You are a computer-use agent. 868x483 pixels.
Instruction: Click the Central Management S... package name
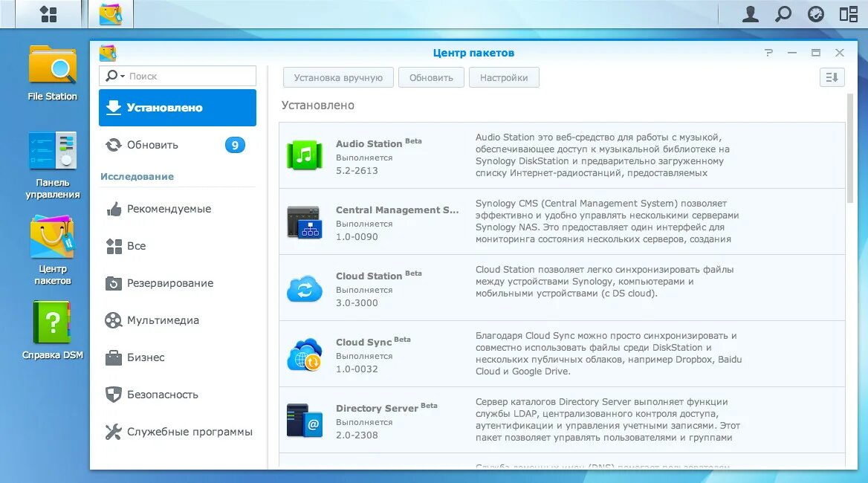[x=397, y=210]
